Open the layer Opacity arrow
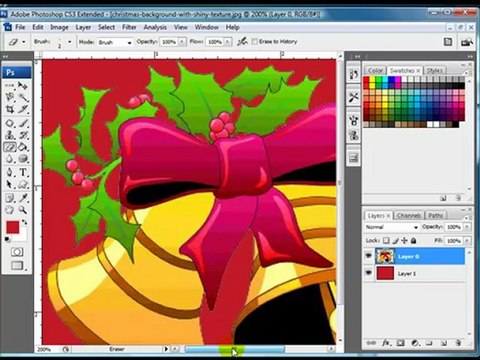This screenshot has height=360, width=480. 467,227
